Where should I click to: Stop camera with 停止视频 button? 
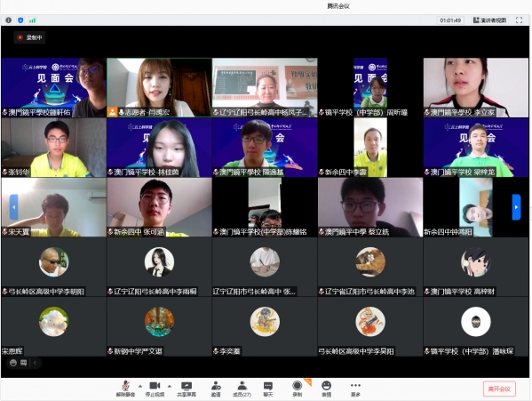click(x=155, y=389)
